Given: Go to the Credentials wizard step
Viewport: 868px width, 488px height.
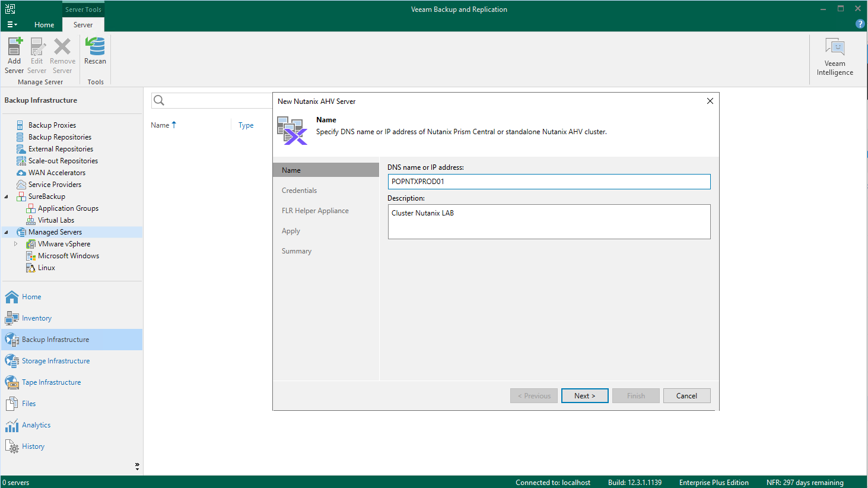Looking at the screenshot, I should click(x=299, y=191).
